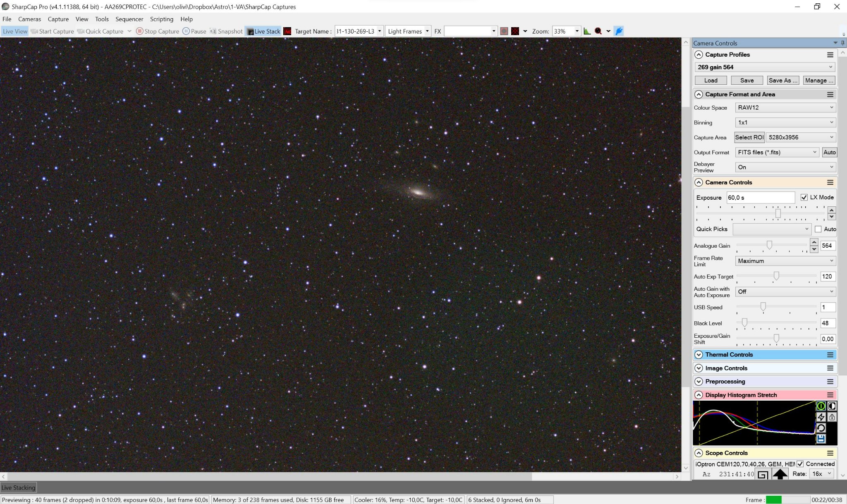Reset the histogram stretch with circular arrow
The width and height of the screenshot is (847, 504).
[x=821, y=428]
